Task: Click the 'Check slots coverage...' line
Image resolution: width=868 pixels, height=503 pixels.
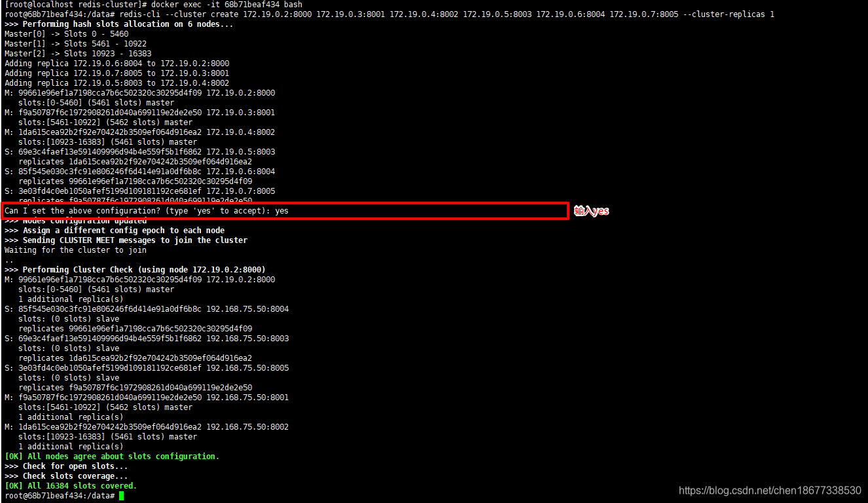Action: pos(66,476)
